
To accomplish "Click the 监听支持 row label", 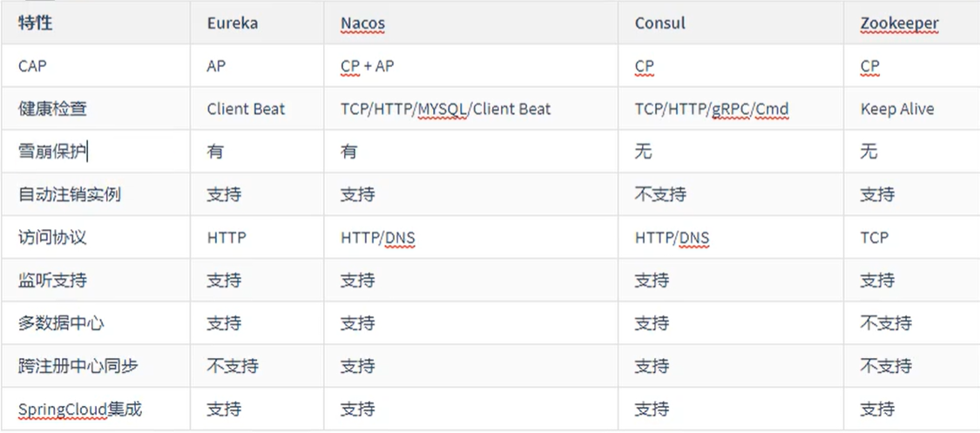I will [x=52, y=281].
